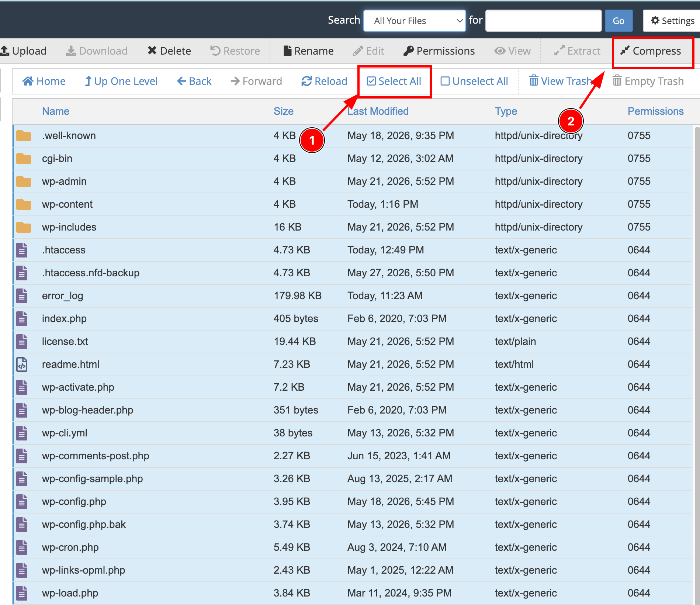
Task: Click the license.txt file icon
Action: [x=22, y=342]
